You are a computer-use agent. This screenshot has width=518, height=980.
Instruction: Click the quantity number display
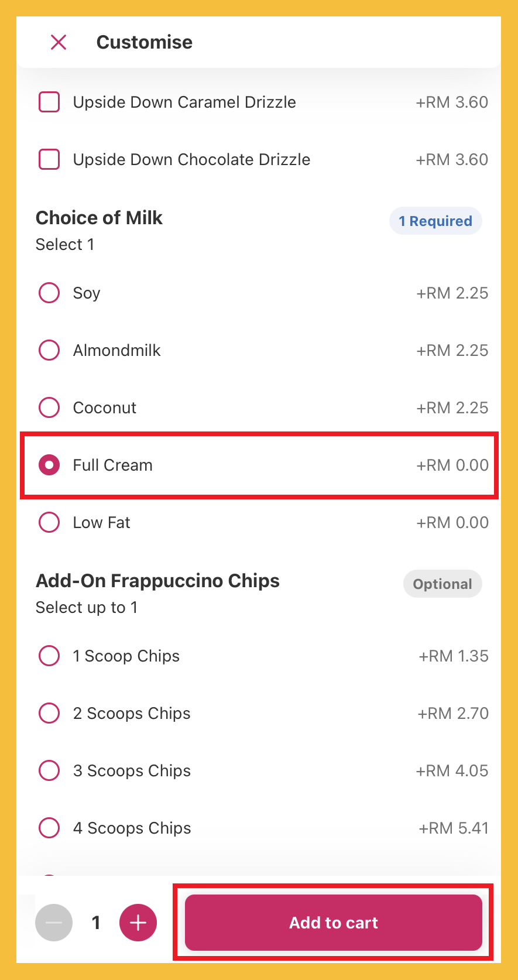(96, 923)
